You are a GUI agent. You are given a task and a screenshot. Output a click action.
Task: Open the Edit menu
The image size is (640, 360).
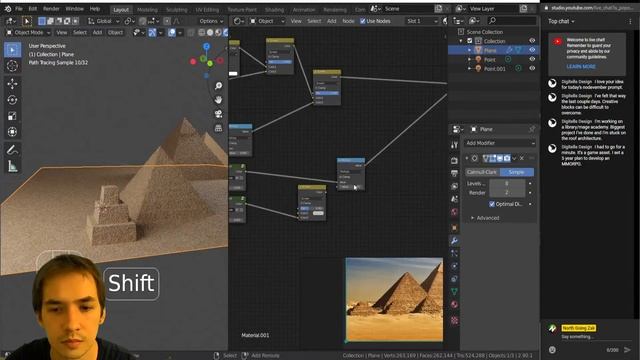(33, 9)
